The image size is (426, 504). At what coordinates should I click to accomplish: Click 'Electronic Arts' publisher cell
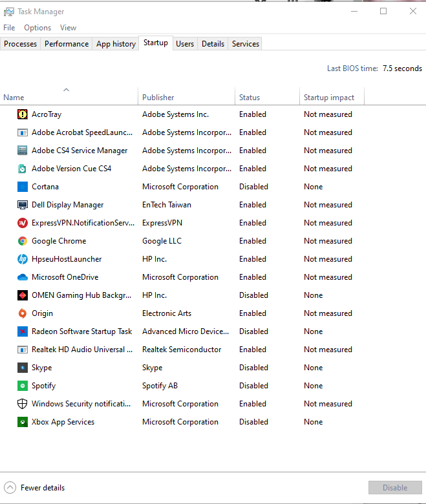click(x=167, y=313)
